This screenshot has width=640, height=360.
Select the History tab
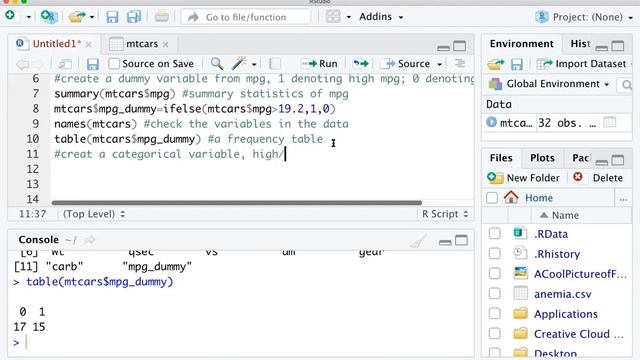580,44
